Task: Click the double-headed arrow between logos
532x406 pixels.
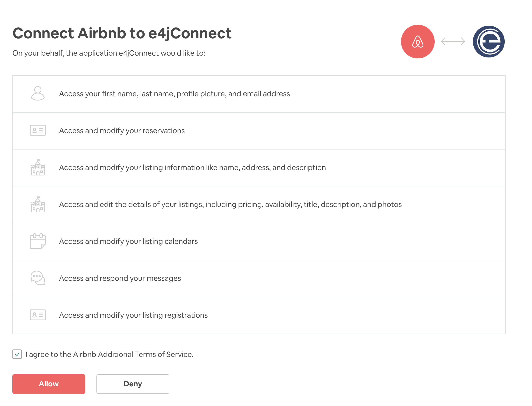Action: [x=453, y=41]
